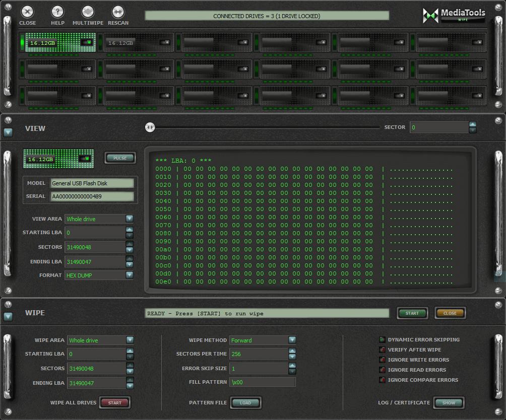
Task: Click the Fill Pattern input field
Action: 262,382
